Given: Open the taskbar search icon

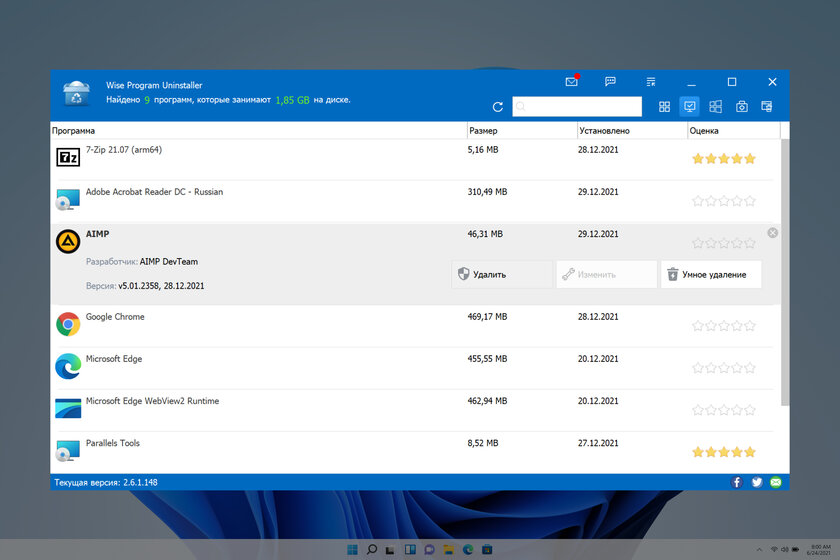Looking at the screenshot, I should (x=372, y=549).
